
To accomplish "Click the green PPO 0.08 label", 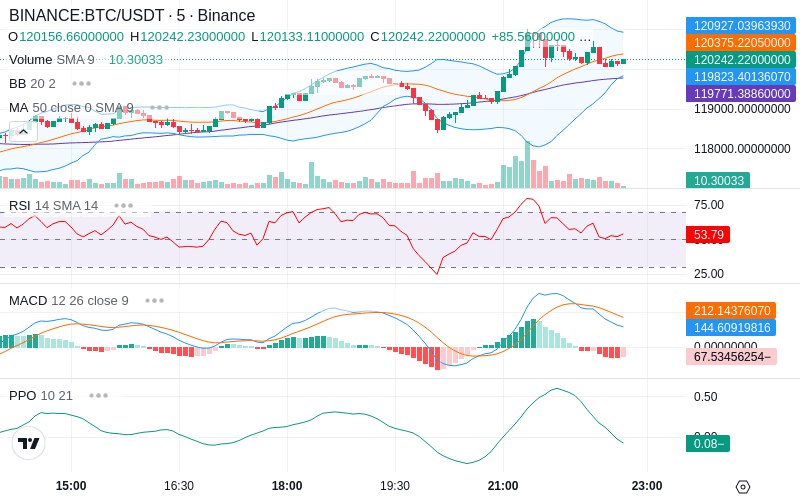I will click(x=708, y=443).
